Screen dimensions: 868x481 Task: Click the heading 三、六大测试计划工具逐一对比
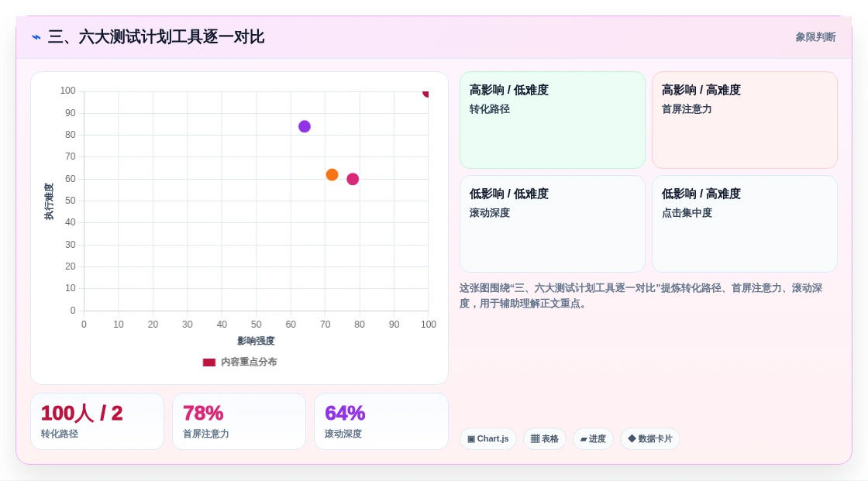156,37
